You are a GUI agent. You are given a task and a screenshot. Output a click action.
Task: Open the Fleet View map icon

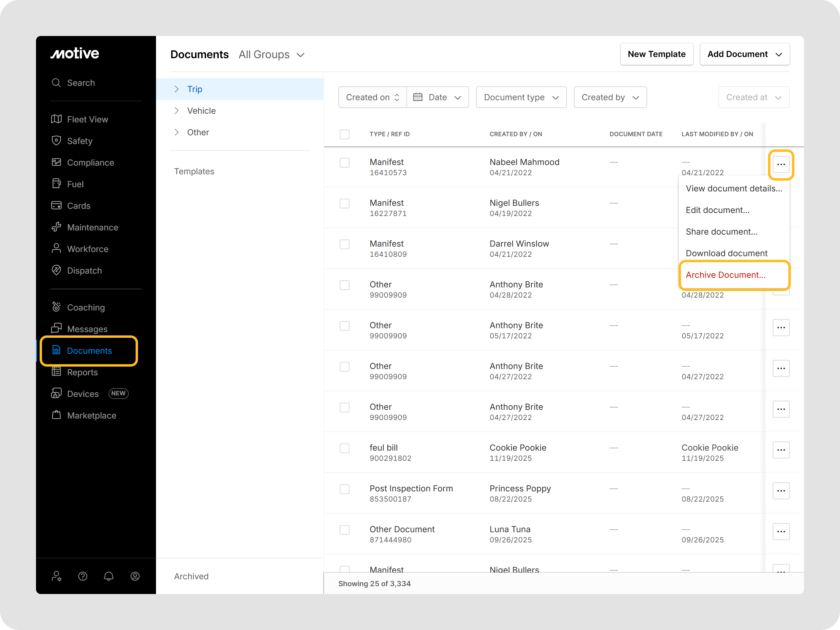tap(56, 119)
